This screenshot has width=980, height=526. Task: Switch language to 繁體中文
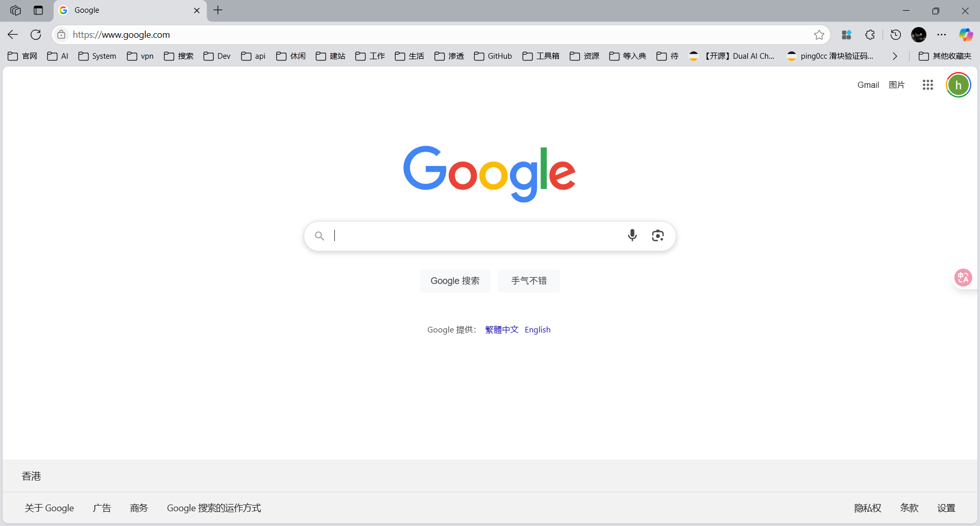click(502, 330)
